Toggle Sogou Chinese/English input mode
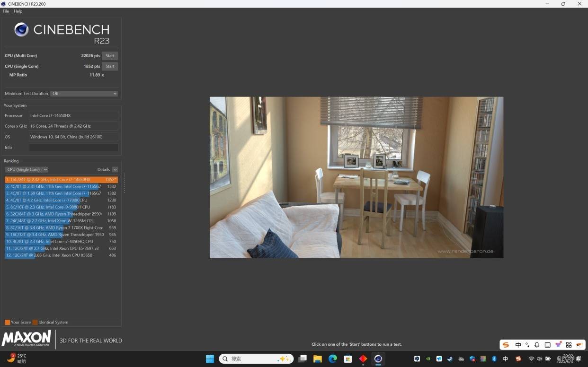588x367 pixels. tap(518, 345)
